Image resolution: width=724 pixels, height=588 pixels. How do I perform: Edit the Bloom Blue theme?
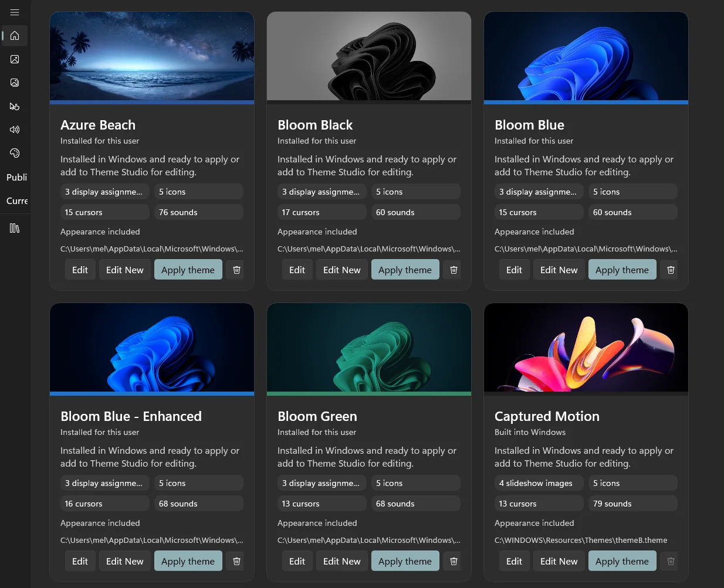pyautogui.click(x=514, y=270)
